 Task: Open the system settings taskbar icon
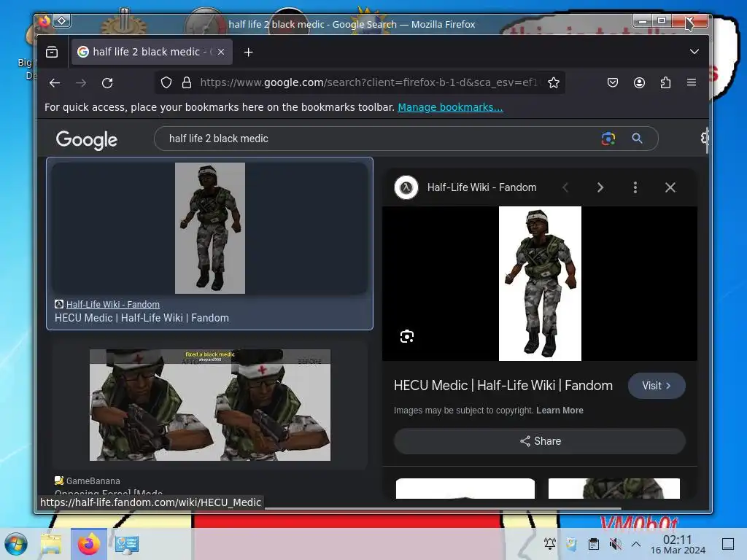point(127,544)
